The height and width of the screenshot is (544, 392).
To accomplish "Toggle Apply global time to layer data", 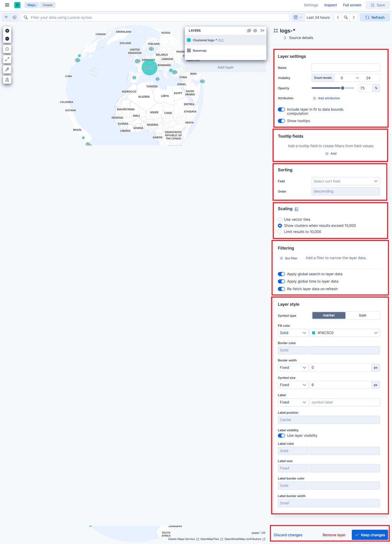I will click(x=281, y=281).
